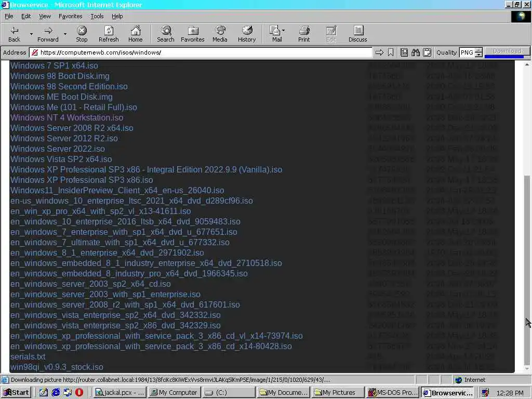Switch to My Documents taskbar window

(284, 393)
